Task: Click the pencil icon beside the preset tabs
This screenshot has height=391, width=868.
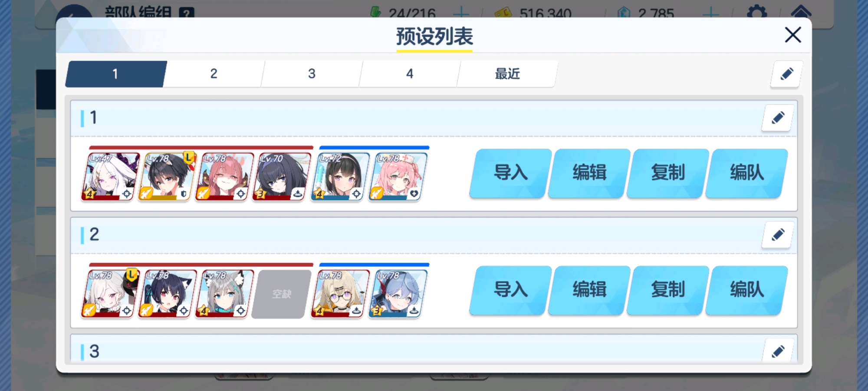Action: click(786, 74)
